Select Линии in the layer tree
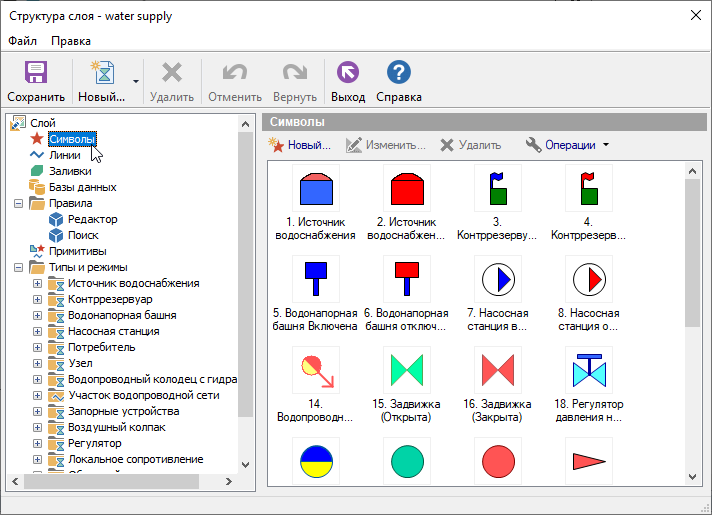 coord(64,155)
